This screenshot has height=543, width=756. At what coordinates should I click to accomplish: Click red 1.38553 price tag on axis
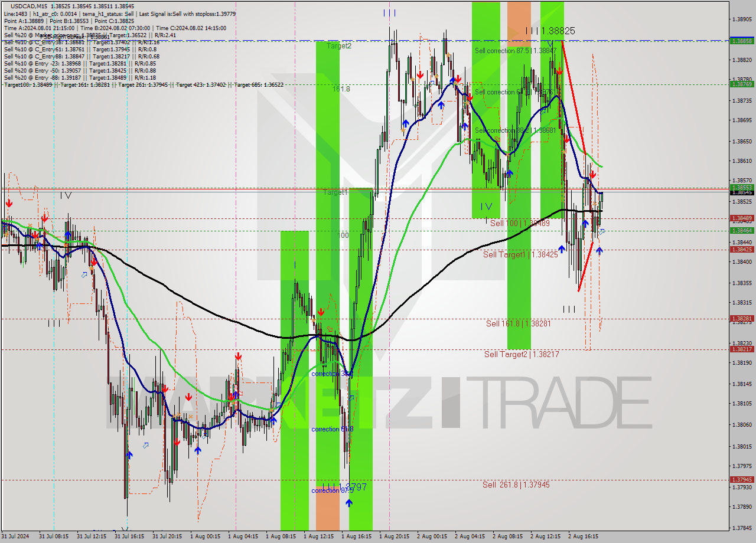point(741,187)
